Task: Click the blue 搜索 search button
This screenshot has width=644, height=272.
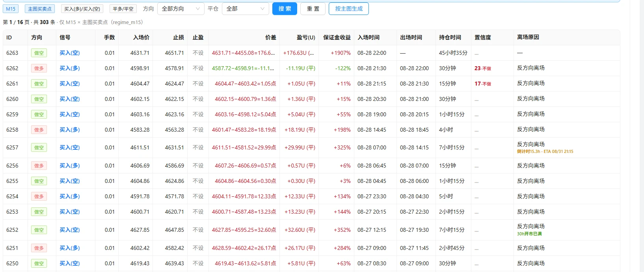Action: tap(285, 9)
